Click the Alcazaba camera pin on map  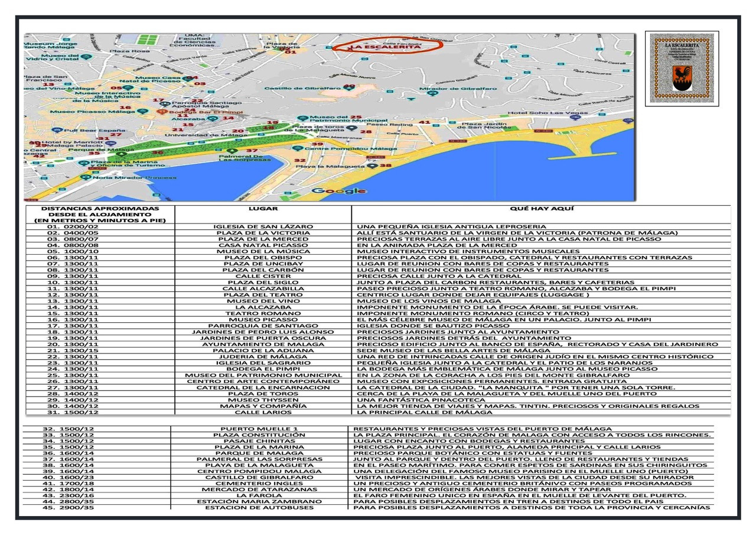[211, 118]
